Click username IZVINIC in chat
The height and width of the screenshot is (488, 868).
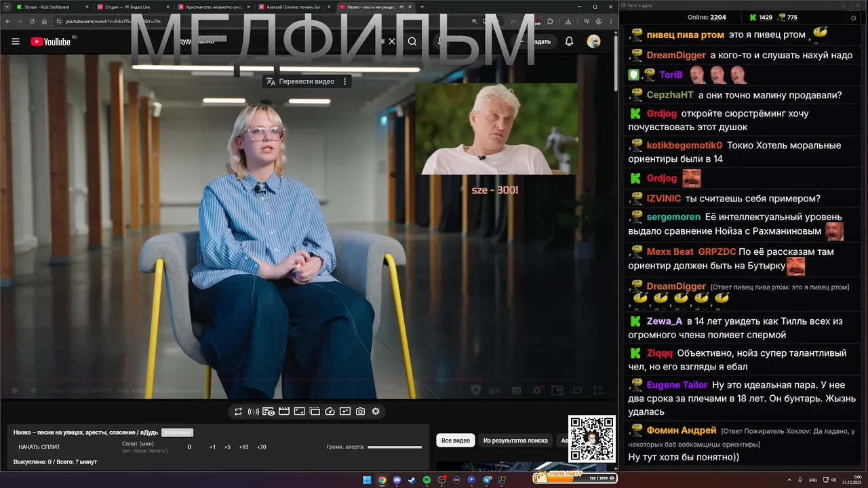pos(664,199)
